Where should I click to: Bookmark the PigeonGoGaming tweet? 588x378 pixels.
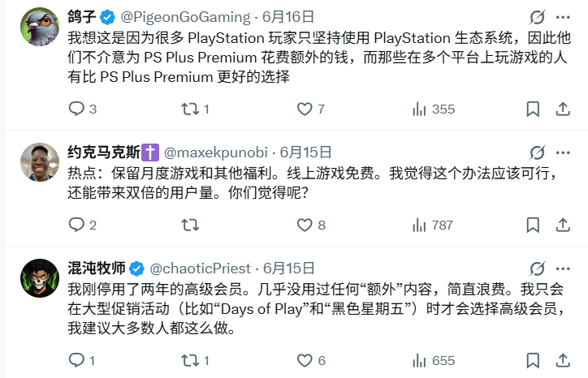(x=534, y=109)
